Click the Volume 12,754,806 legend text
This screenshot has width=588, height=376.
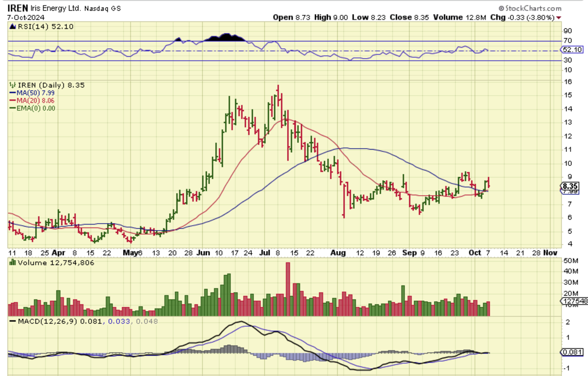pos(56,263)
